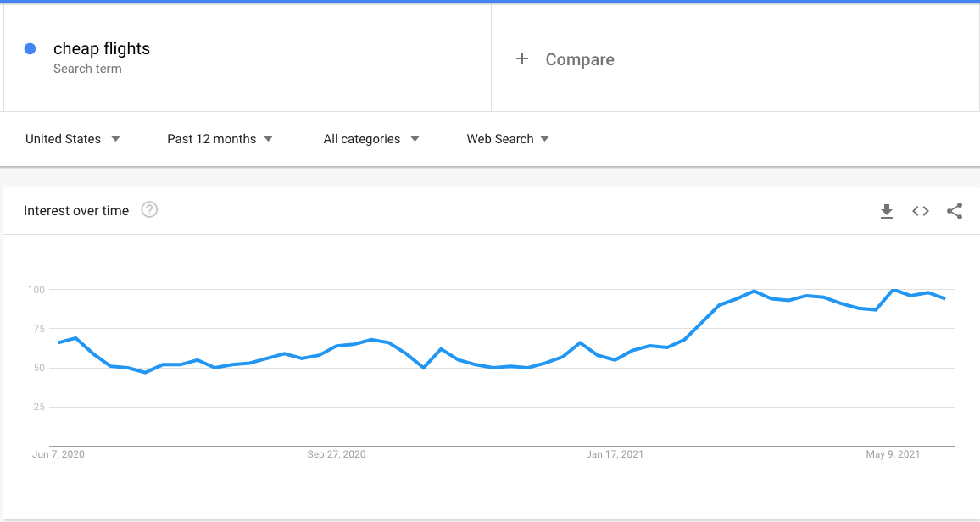Click the Search term label under cheap flights

(x=87, y=69)
